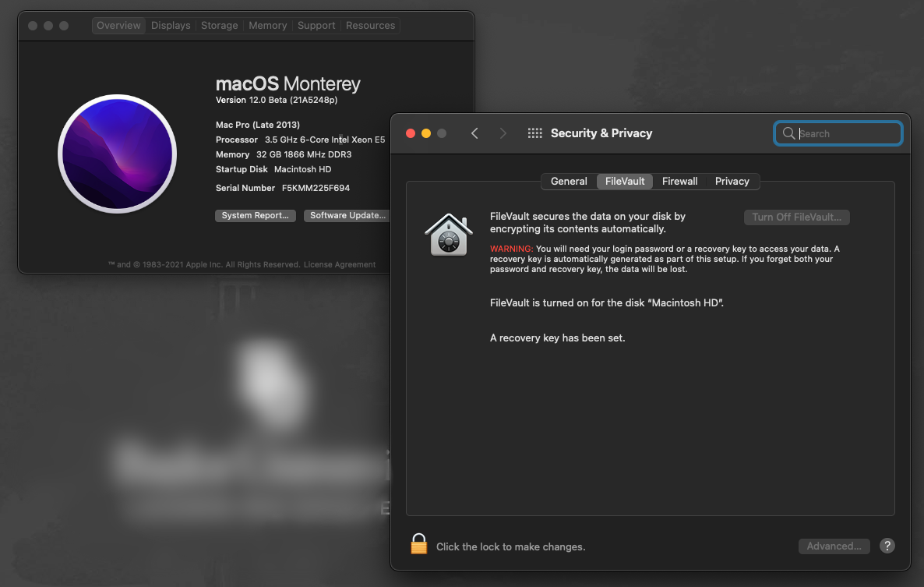Image resolution: width=924 pixels, height=587 pixels.
Task: Click the macOS Monterey heading
Action: point(287,83)
